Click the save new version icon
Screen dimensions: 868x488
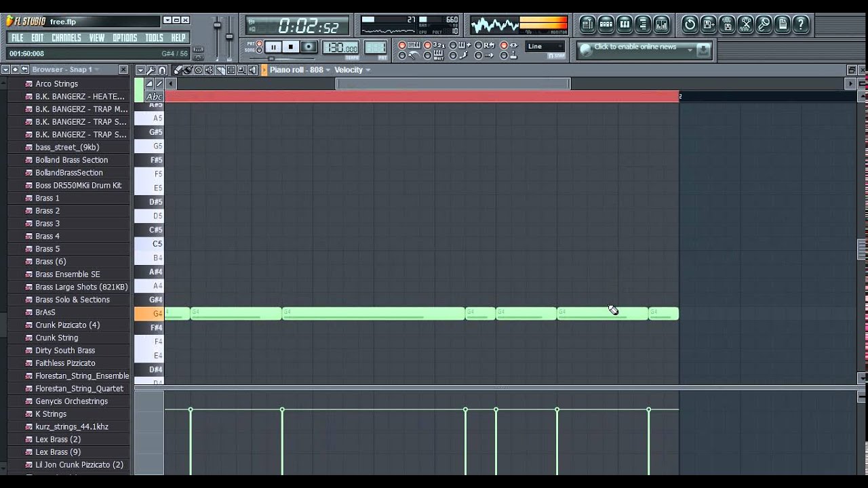709,25
